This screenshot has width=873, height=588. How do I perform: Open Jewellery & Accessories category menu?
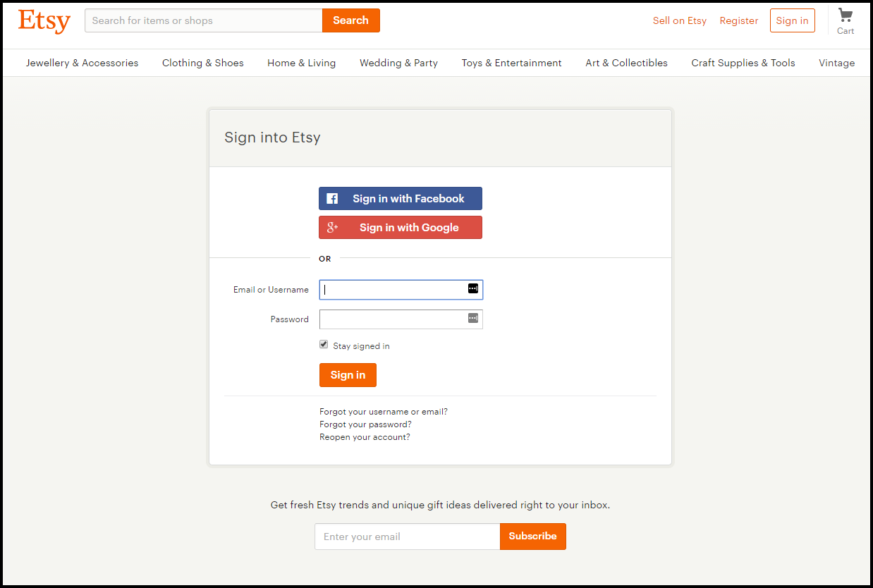pyautogui.click(x=83, y=63)
